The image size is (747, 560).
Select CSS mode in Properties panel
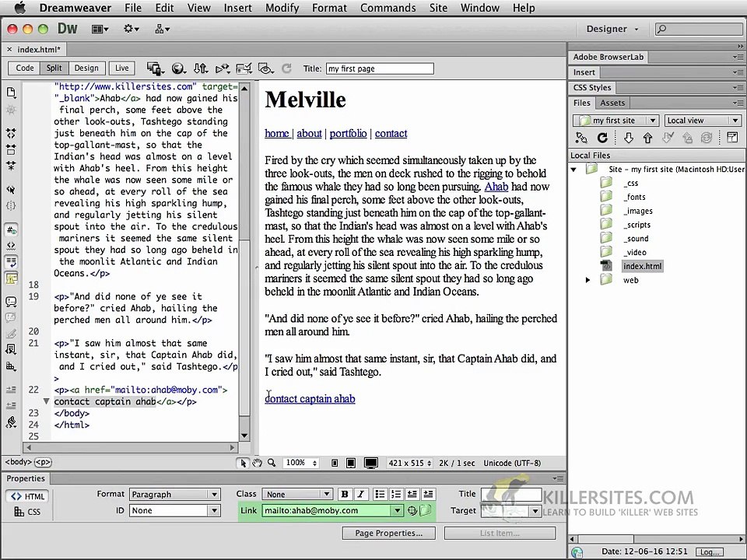pos(28,512)
